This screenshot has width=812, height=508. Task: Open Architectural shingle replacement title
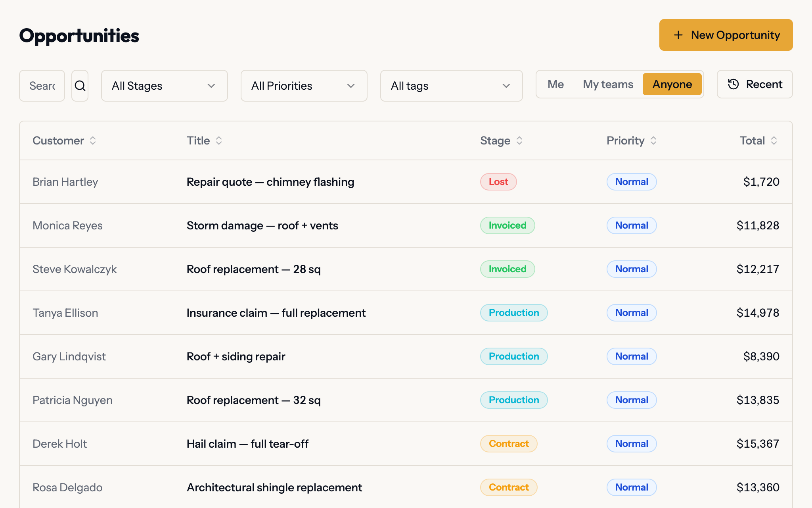(274, 487)
